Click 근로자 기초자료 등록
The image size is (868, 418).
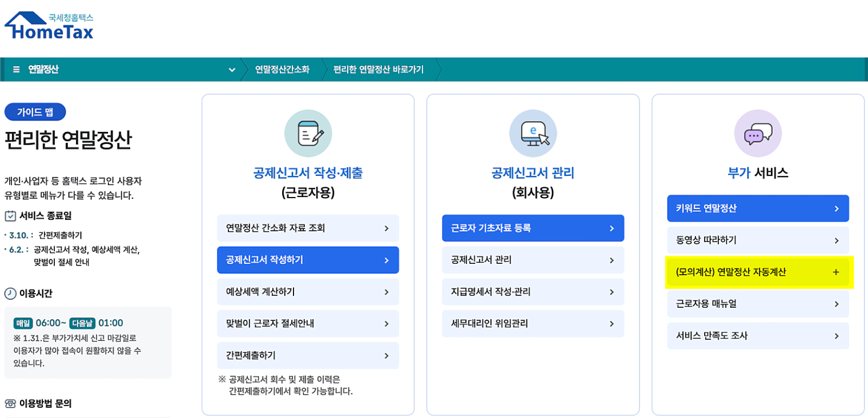pos(533,228)
